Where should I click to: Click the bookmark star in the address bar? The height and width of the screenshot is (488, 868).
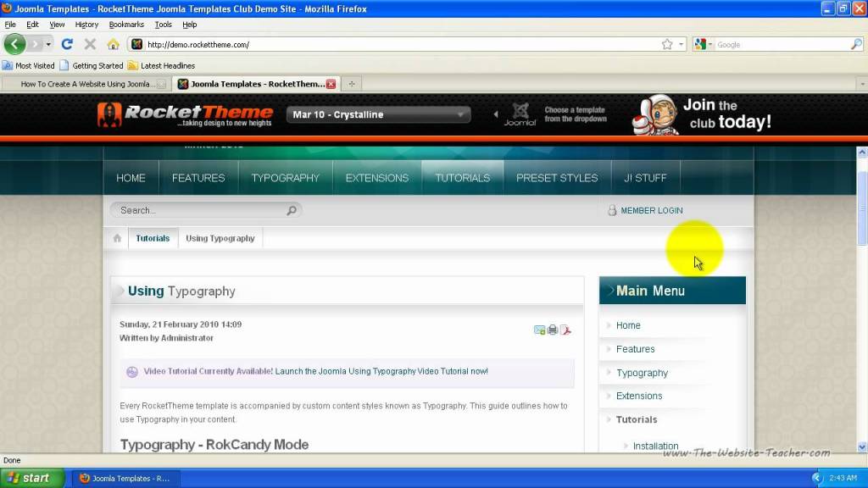pos(667,44)
